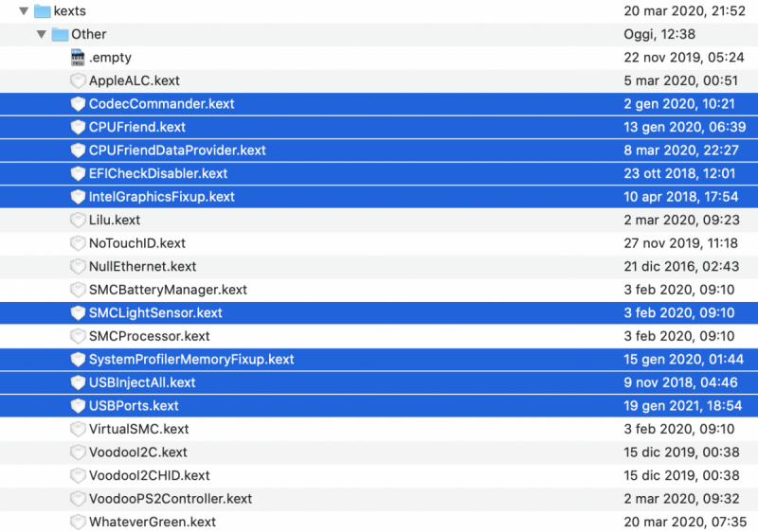Screen dimensions: 758x532
Task: Click the SMCBatteryManager.kext shield icon
Action: 78,289
